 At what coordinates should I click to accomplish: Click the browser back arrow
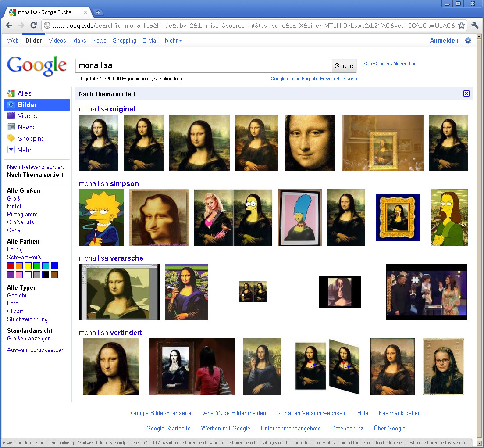click(9, 25)
